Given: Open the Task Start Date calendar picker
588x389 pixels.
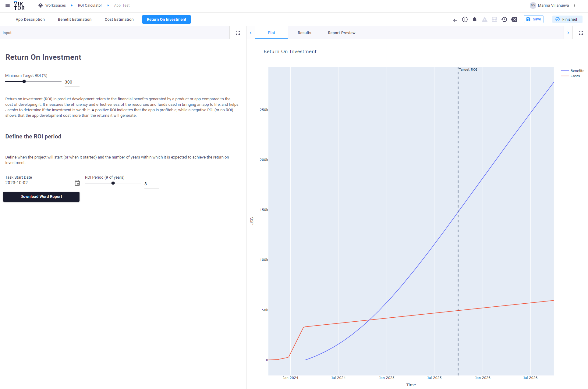Looking at the screenshot, I should pos(77,183).
